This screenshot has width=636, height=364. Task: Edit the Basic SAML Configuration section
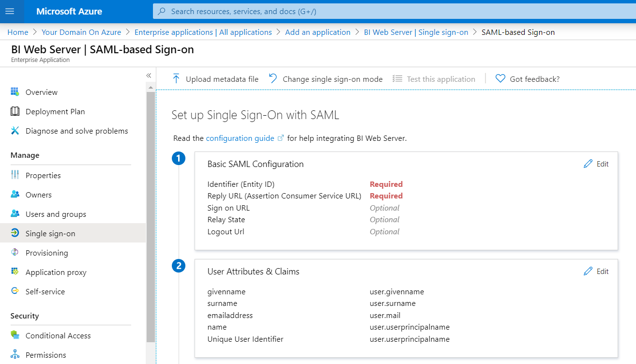pyautogui.click(x=596, y=164)
